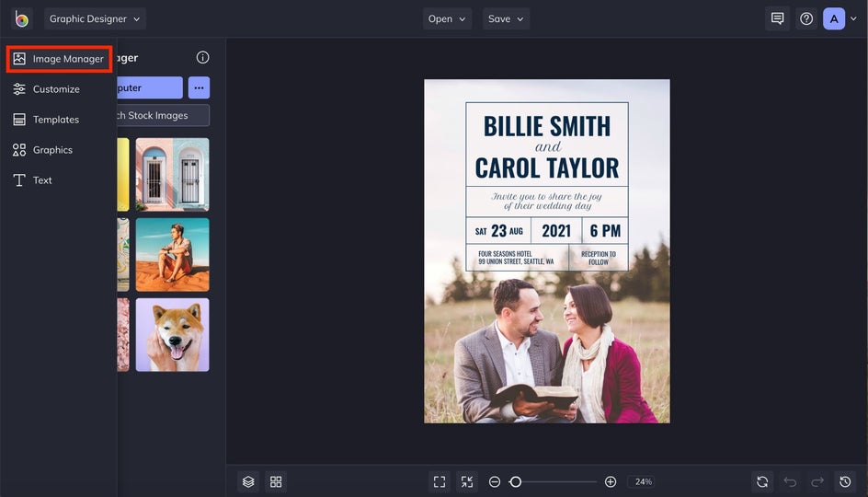Viewport: 868px width, 497px height.
Task: Click the reset refresh icon
Action: (x=762, y=481)
